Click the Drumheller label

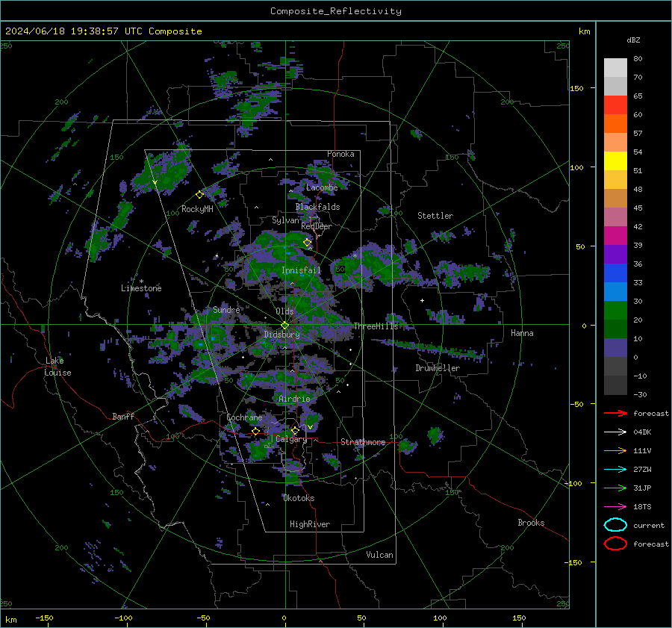[438, 368]
